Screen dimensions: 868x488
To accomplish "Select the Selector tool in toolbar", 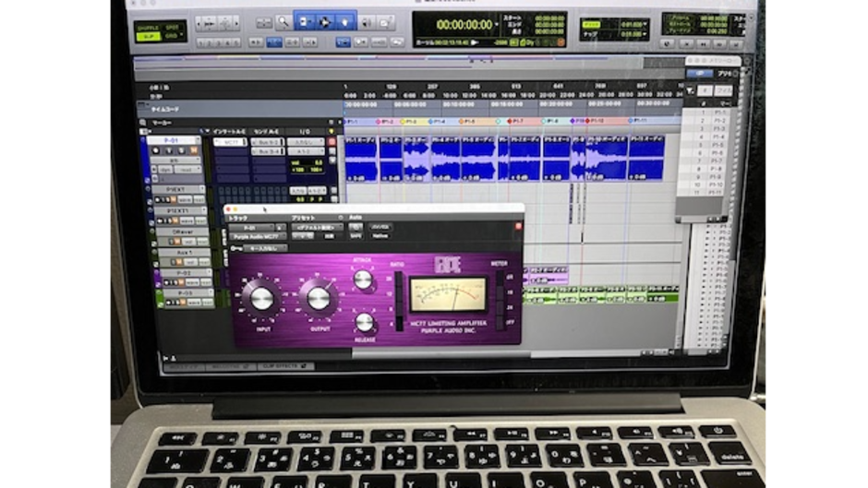I will pyautogui.click(x=325, y=22).
